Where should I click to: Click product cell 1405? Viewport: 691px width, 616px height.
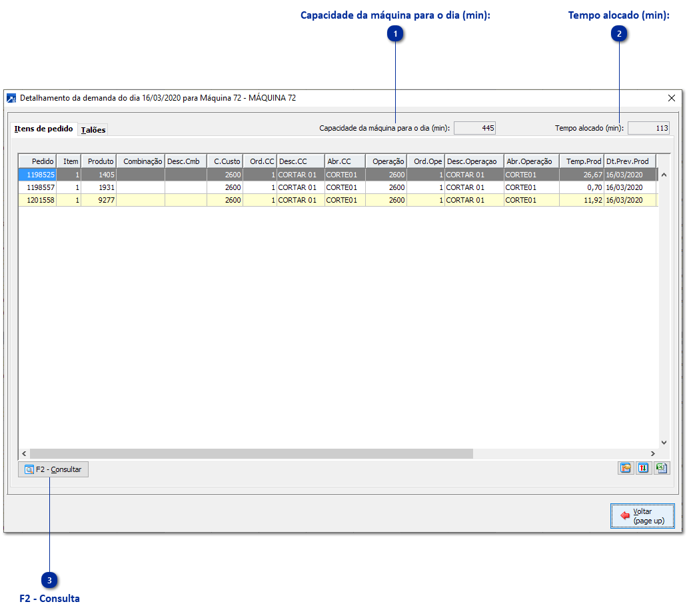pyautogui.click(x=99, y=175)
